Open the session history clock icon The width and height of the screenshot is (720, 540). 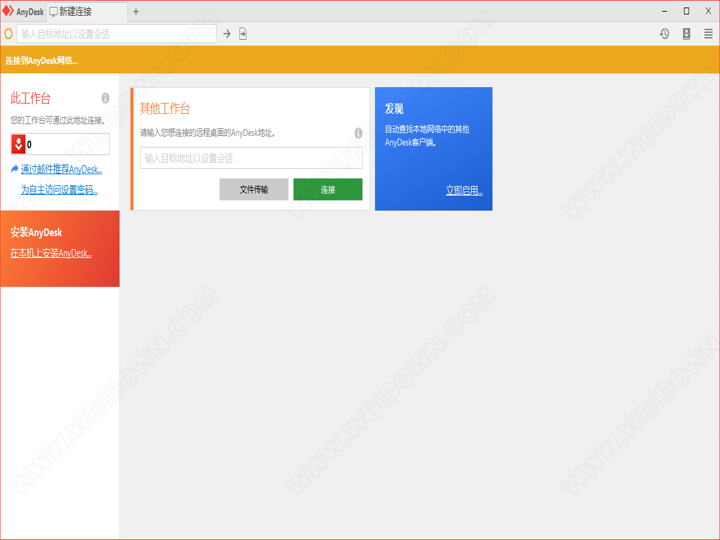coord(664,34)
